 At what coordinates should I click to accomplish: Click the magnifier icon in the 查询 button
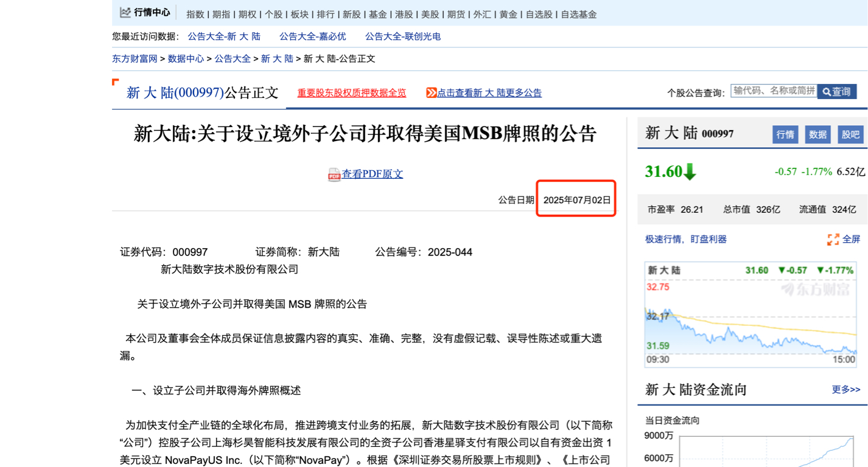[827, 92]
